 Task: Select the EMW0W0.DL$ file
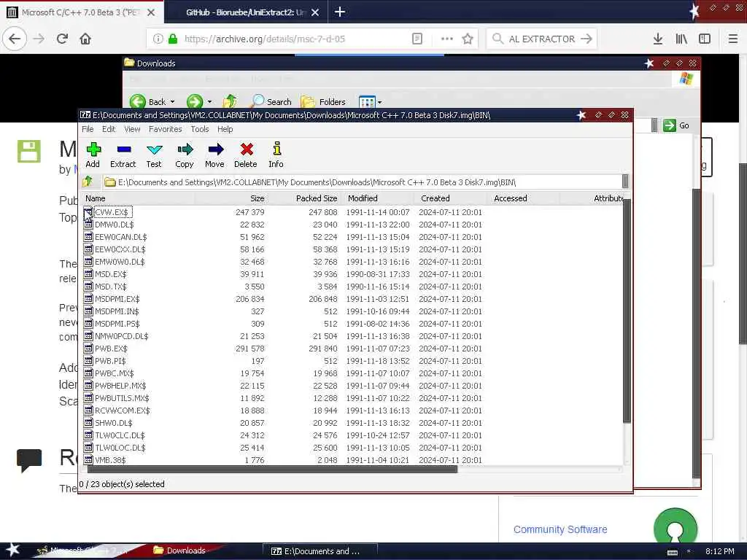pyautogui.click(x=120, y=262)
